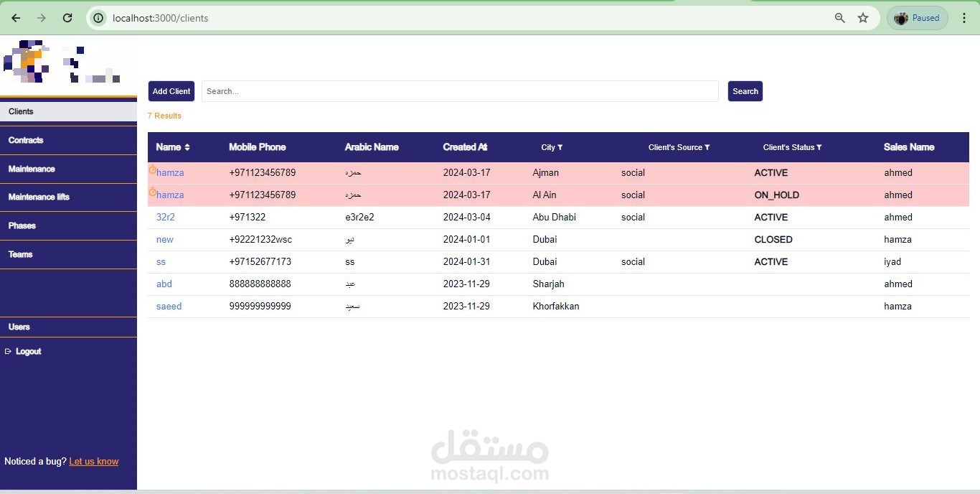Open client 32r2's details
This screenshot has height=494, width=980.
[x=166, y=217]
